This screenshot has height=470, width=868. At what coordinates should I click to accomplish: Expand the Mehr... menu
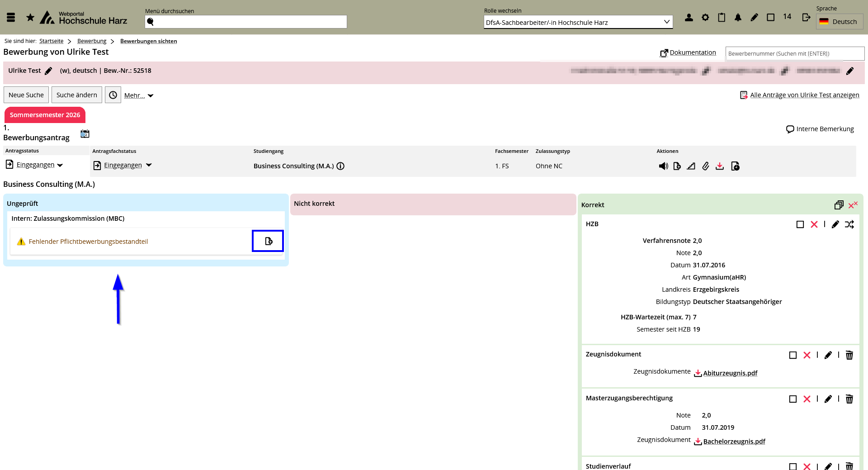(139, 95)
